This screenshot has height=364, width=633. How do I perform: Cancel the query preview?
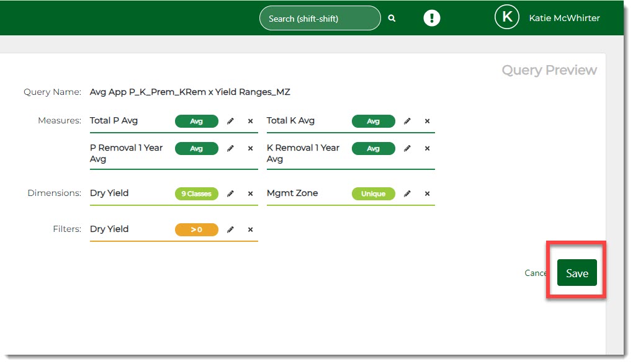[535, 273]
